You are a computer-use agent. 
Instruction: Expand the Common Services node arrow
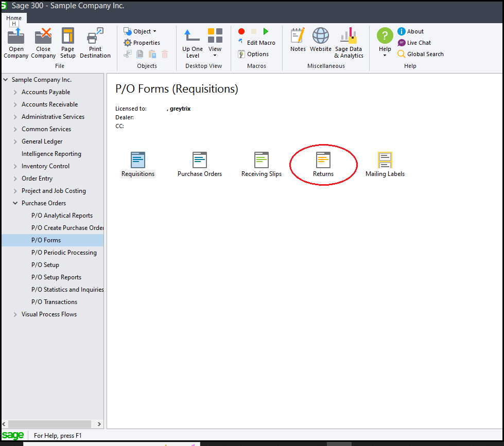coord(15,129)
